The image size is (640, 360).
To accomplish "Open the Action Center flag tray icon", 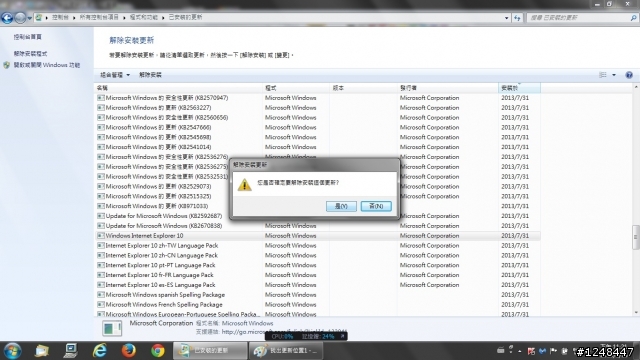I will click(x=553, y=351).
